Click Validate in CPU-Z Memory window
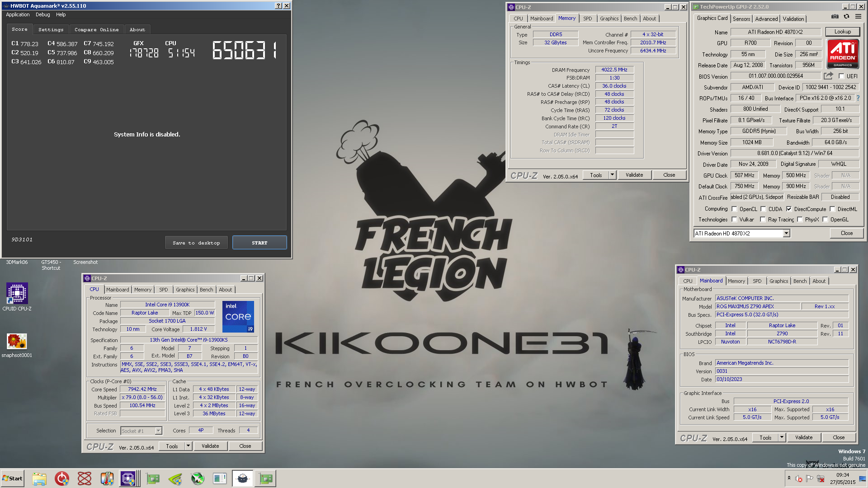The width and height of the screenshot is (868, 488). (x=634, y=175)
